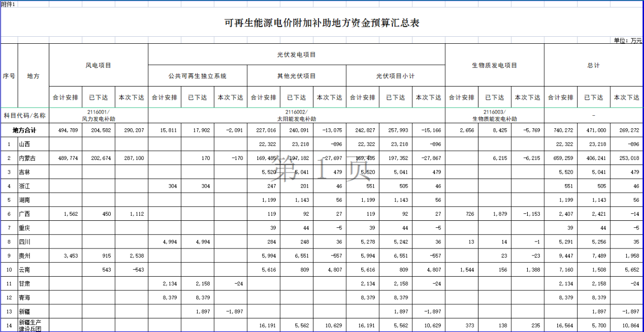This screenshot has height=332, width=644.
Task: Click the value 7,160
Action: pyautogui.click(x=567, y=270)
